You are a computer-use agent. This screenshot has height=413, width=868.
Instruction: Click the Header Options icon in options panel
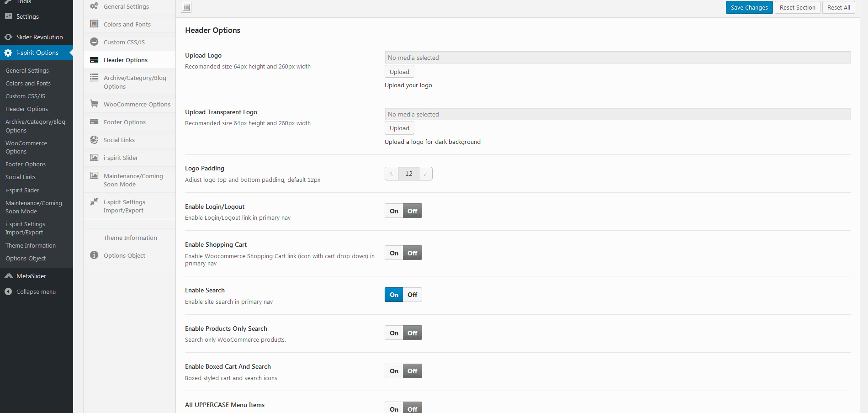[x=94, y=60]
